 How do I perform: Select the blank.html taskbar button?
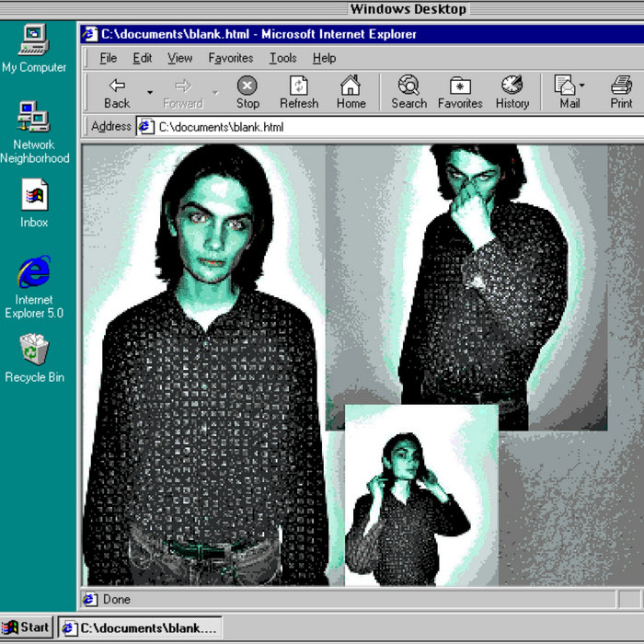tap(140, 628)
